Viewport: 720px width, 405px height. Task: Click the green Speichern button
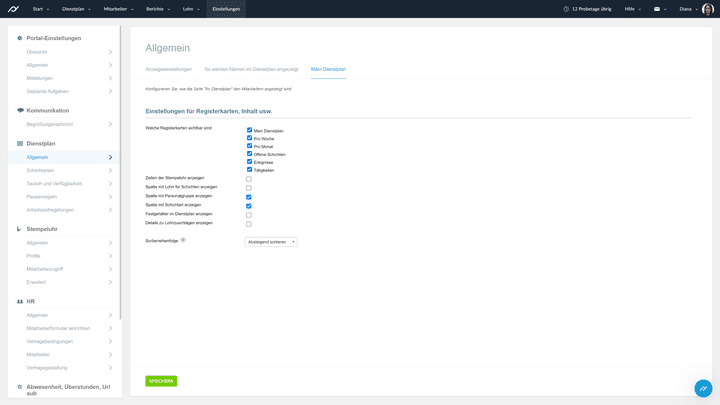click(x=161, y=381)
